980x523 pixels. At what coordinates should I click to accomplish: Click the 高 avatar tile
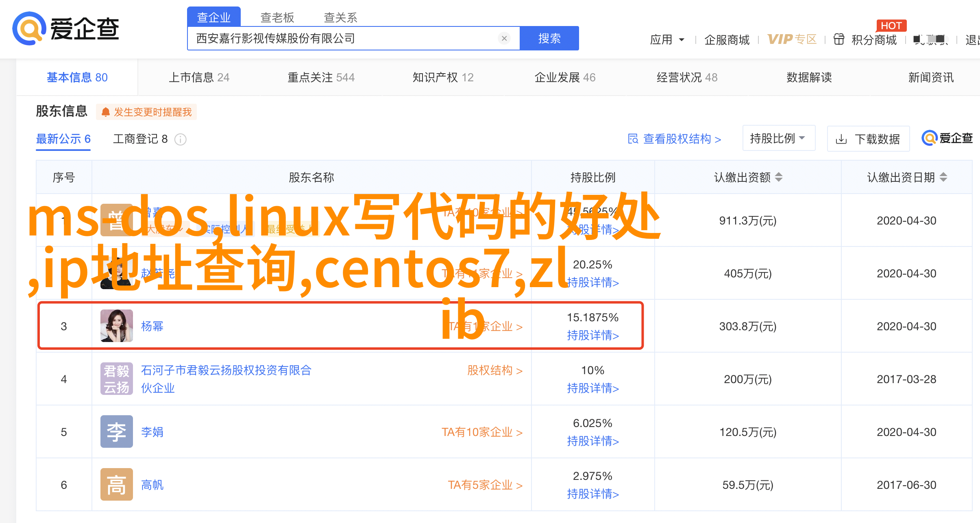click(117, 484)
